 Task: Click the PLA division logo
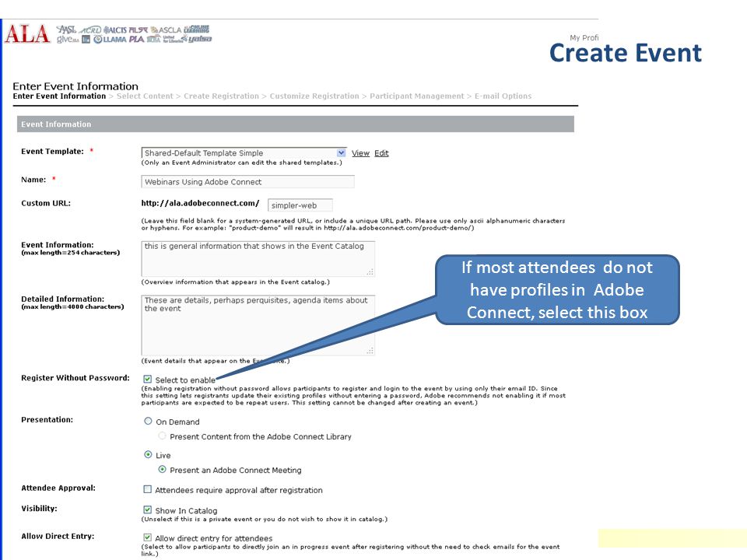136,40
